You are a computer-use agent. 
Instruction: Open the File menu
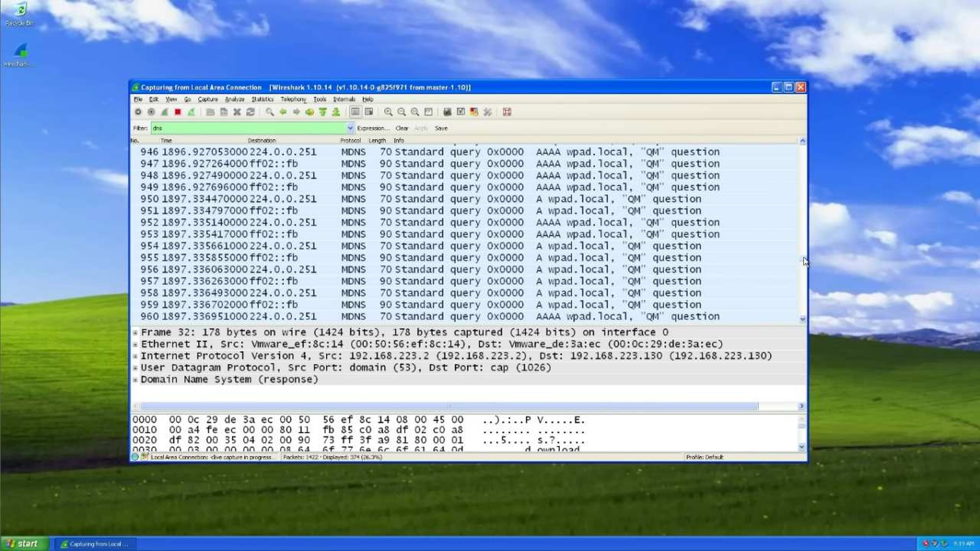pyautogui.click(x=138, y=99)
